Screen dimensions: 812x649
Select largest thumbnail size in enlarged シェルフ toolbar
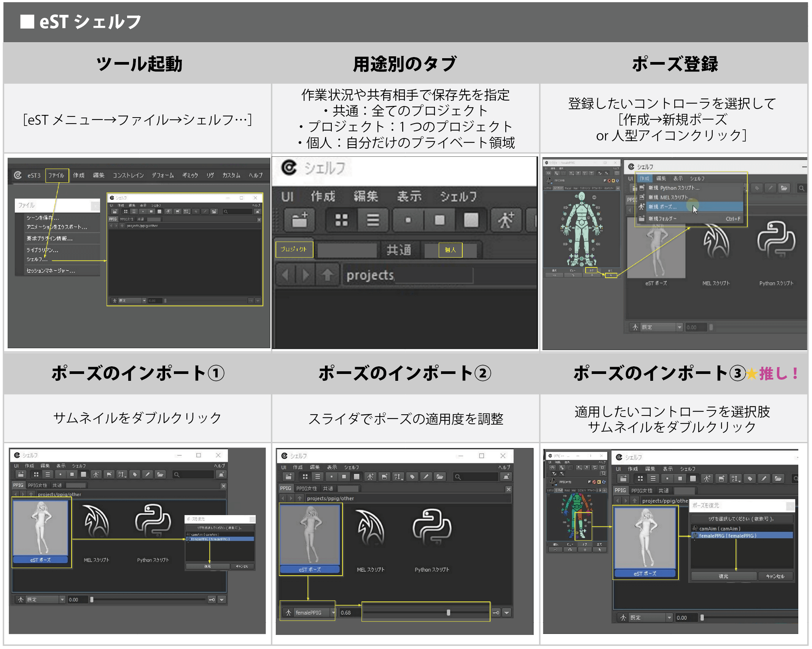(x=471, y=220)
